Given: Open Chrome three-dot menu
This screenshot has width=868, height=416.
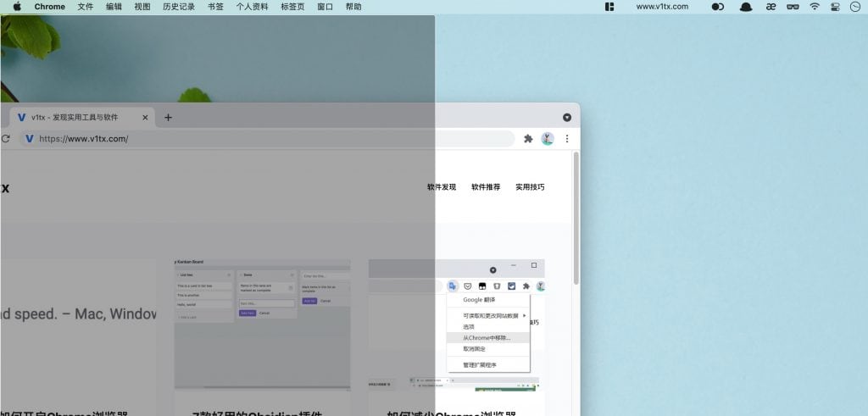Looking at the screenshot, I should tap(567, 139).
